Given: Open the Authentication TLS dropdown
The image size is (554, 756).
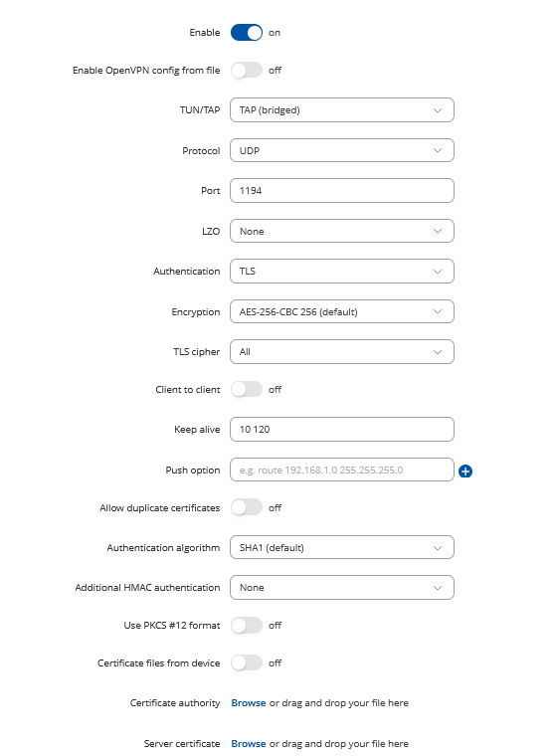Looking at the screenshot, I should tap(342, 271).
